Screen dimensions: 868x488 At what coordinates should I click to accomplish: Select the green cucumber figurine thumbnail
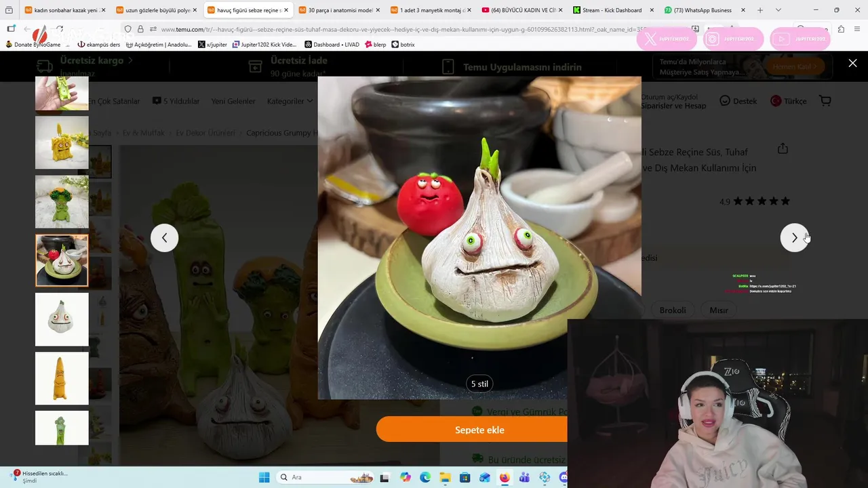(62, 428)
